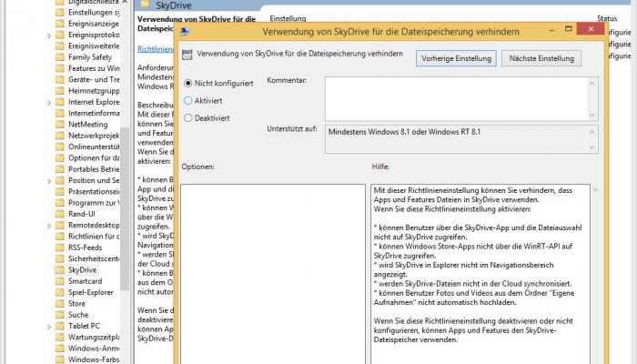The height and width of the screenshot is (364, 637).
Task: Select the Deaktiviert radio button
Action: [188, 117]
